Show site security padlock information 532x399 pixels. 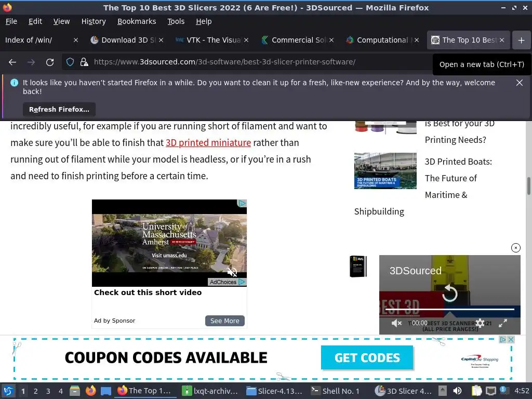[84, 62]
